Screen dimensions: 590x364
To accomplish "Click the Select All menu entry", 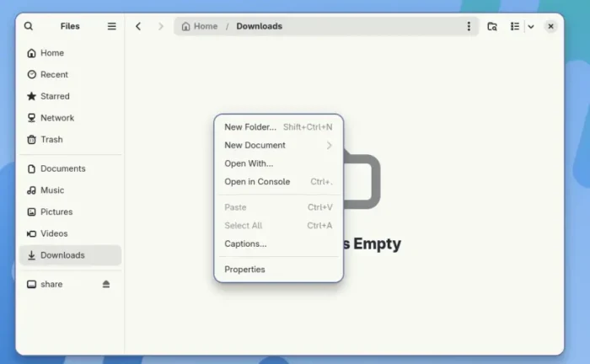I will click(x=278, y=226).
